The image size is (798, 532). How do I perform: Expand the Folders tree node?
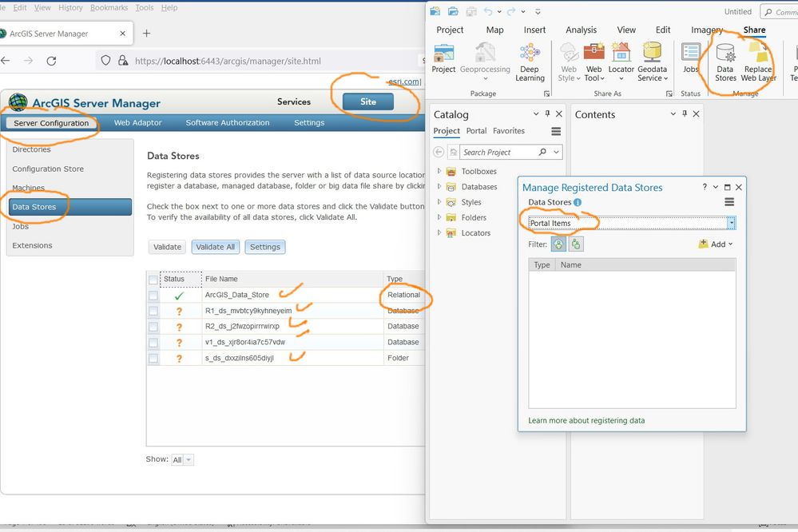click(439, 216)
